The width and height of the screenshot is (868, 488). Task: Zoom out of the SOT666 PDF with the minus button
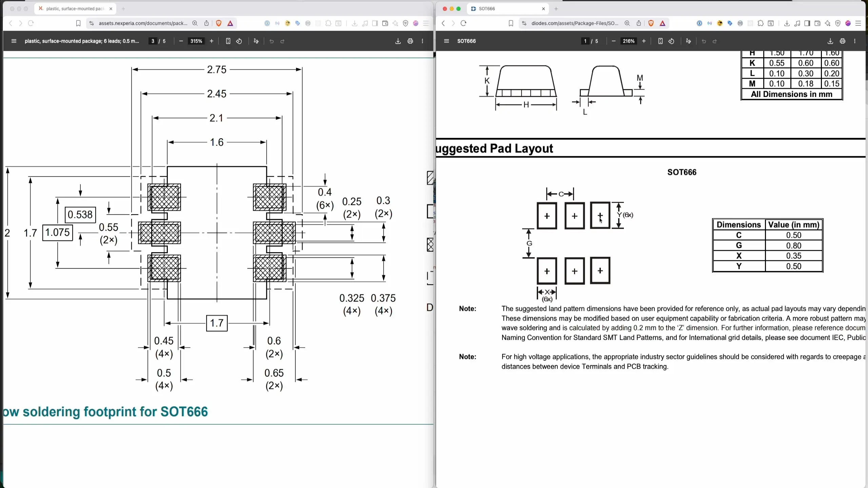point(613,41)
